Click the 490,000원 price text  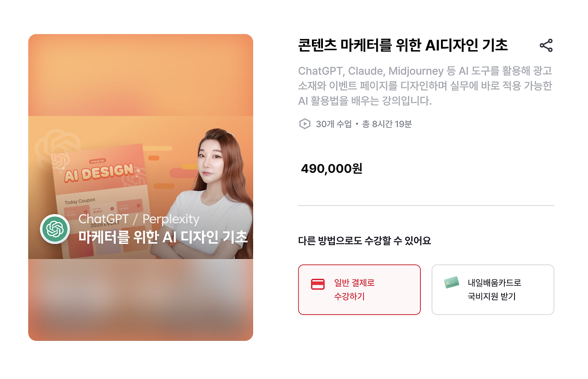332,169
